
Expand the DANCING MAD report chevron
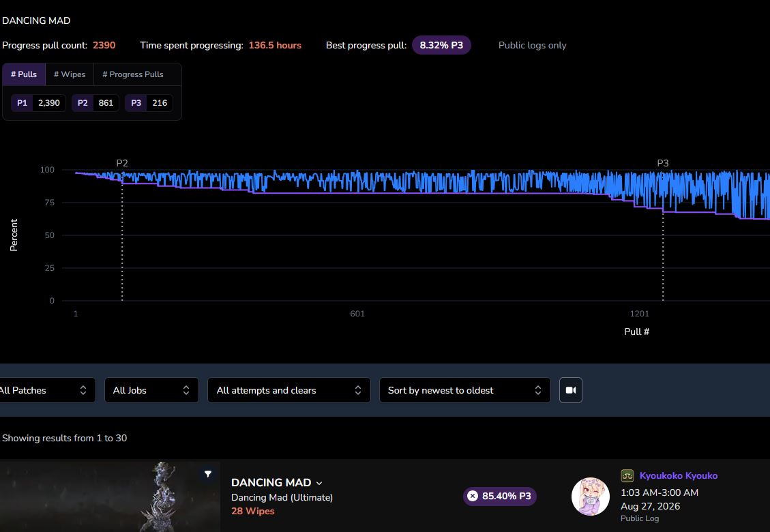(x=319, y=484)
